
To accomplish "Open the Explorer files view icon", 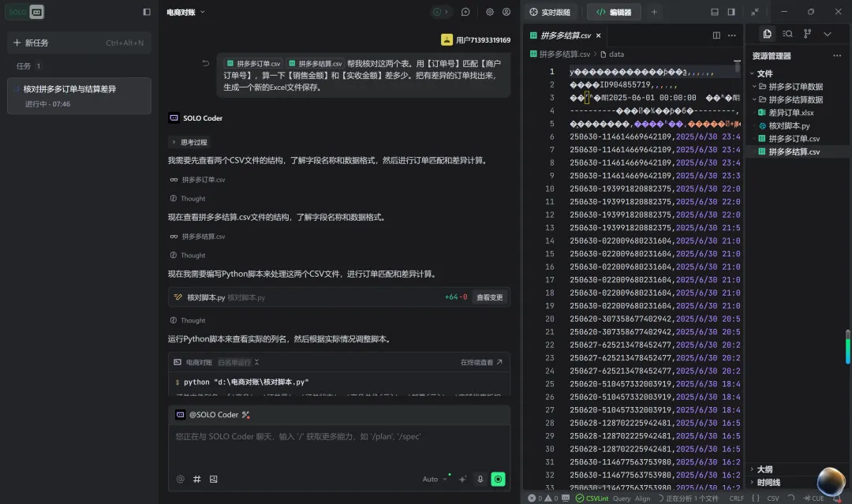I will pos(768,34).
